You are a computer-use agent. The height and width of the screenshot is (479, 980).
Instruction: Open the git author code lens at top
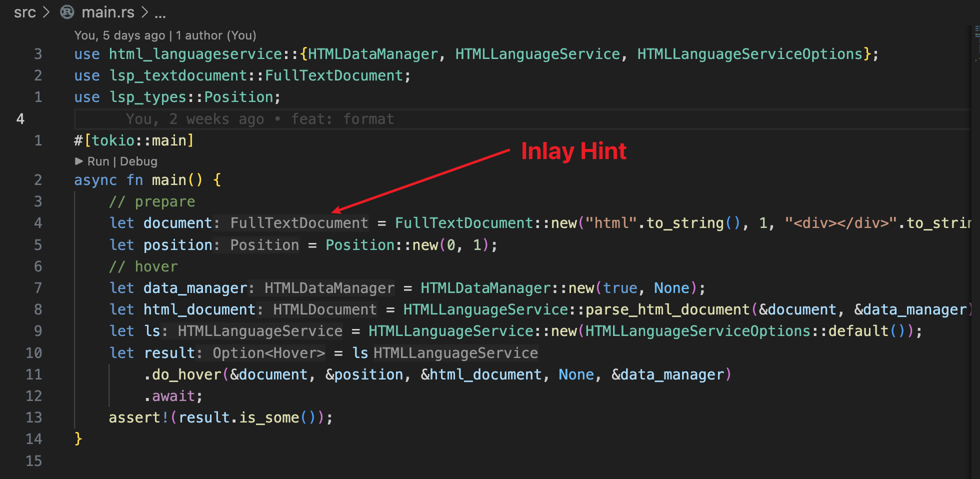pos(165,35)
